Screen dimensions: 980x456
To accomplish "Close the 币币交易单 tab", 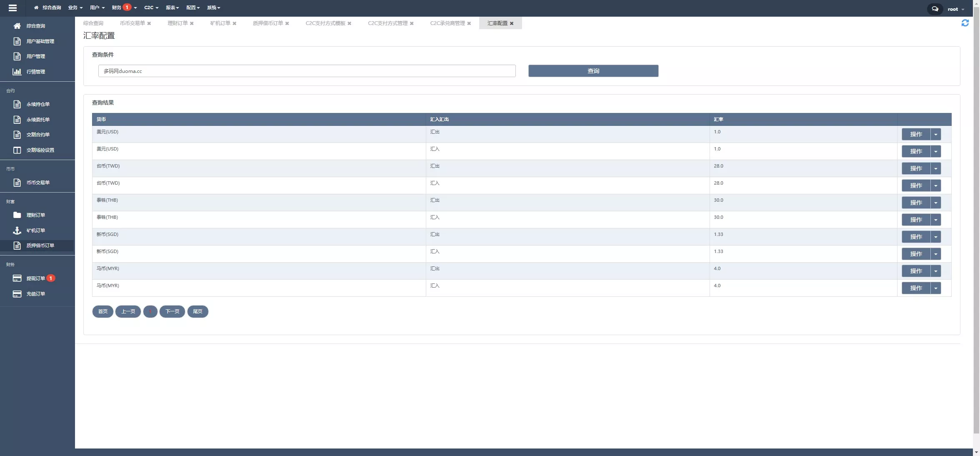I will point(149,23).
